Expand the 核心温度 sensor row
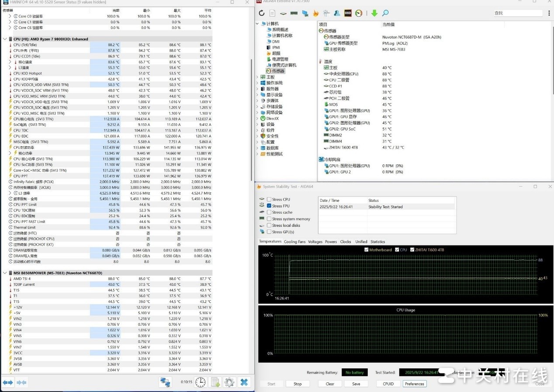 (10, 62)
